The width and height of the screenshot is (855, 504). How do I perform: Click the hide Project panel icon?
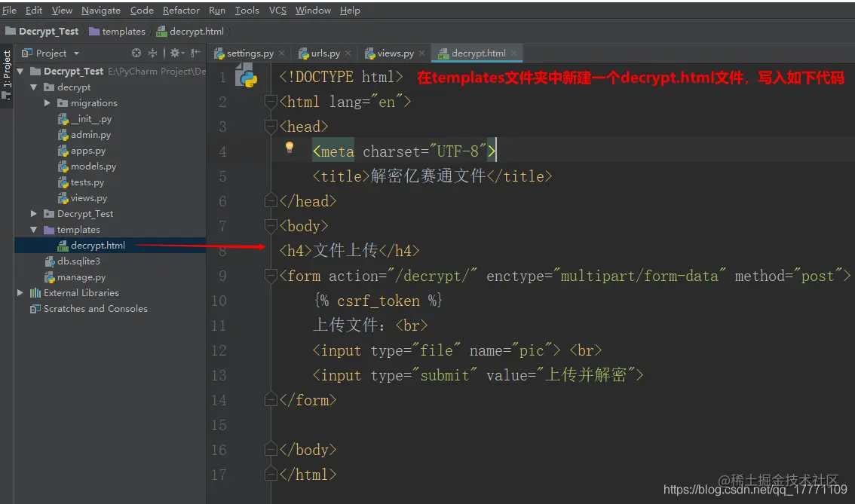pyautogui.click(x=196, y=53)
